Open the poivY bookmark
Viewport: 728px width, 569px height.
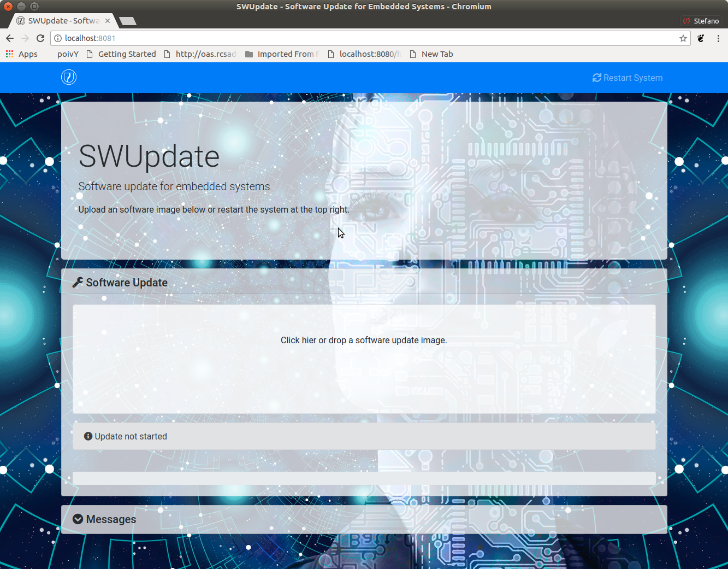[x=68, y=54]
